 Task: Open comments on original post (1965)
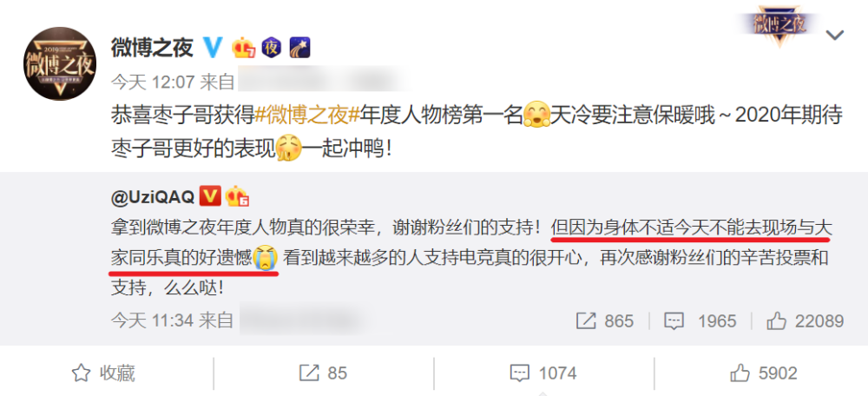(x=700, y=320)
